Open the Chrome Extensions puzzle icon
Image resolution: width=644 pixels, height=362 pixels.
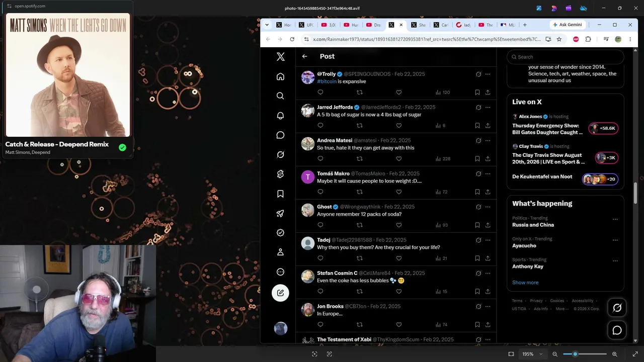[x=588, y=39]
